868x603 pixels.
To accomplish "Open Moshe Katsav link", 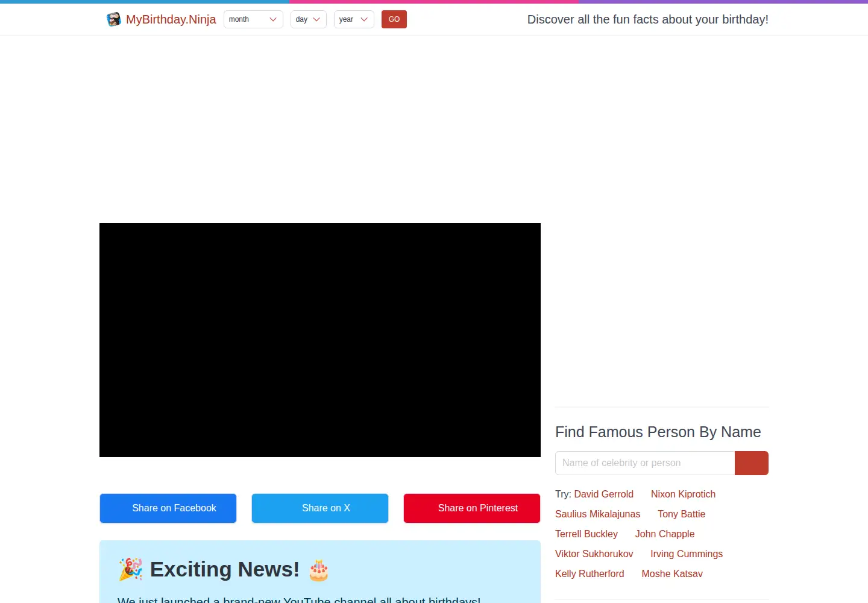I will (671, 573).
